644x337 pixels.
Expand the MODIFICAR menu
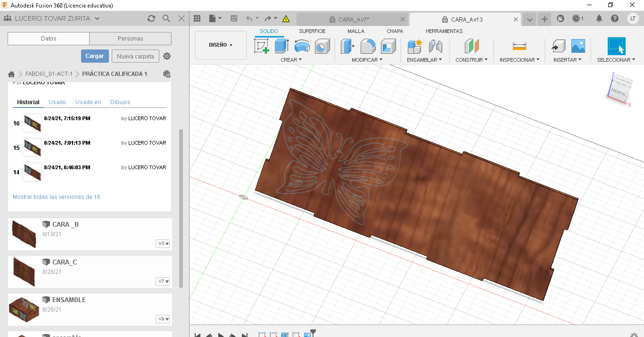[367, 60]
